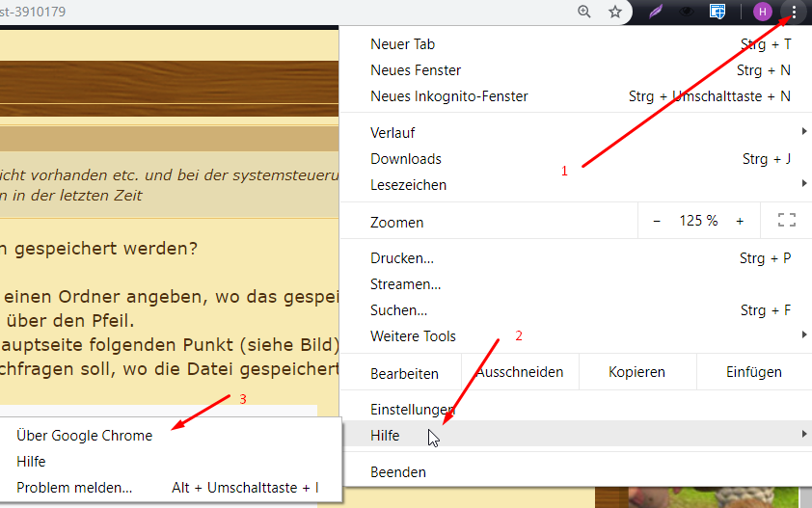
Task: Increase zoom with the plus button
Action: tap(740, 221)
